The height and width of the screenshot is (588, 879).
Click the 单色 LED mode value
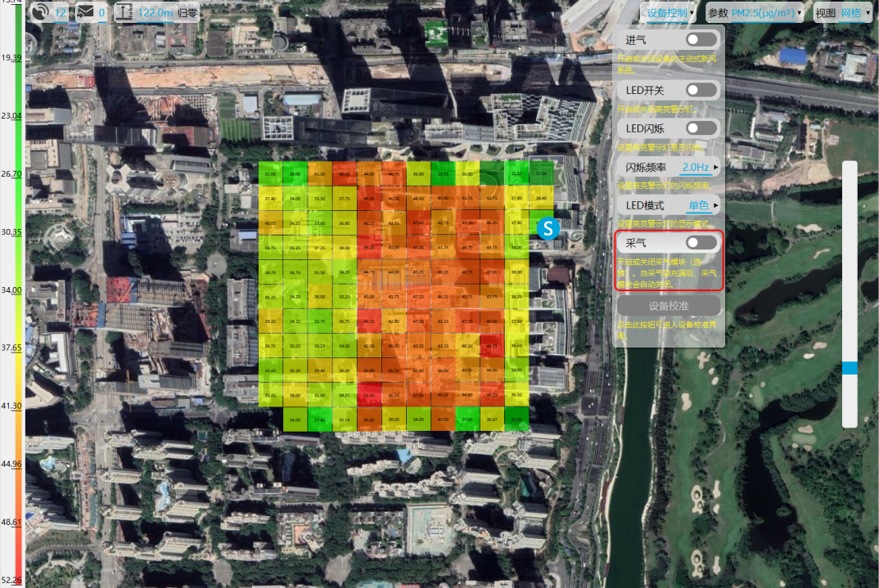698,205
